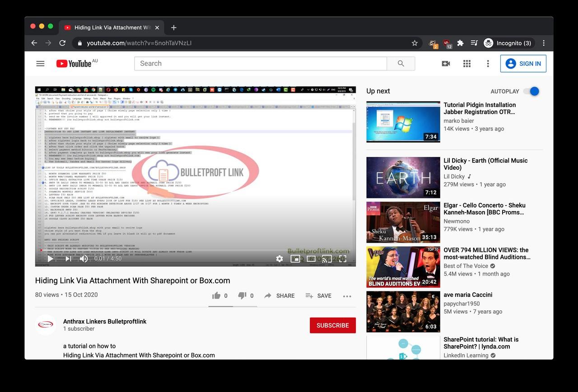Switch to theater mode icon
Image resolution: width=578 pixels, height=392 pixels.
click(x=311, y=258)
